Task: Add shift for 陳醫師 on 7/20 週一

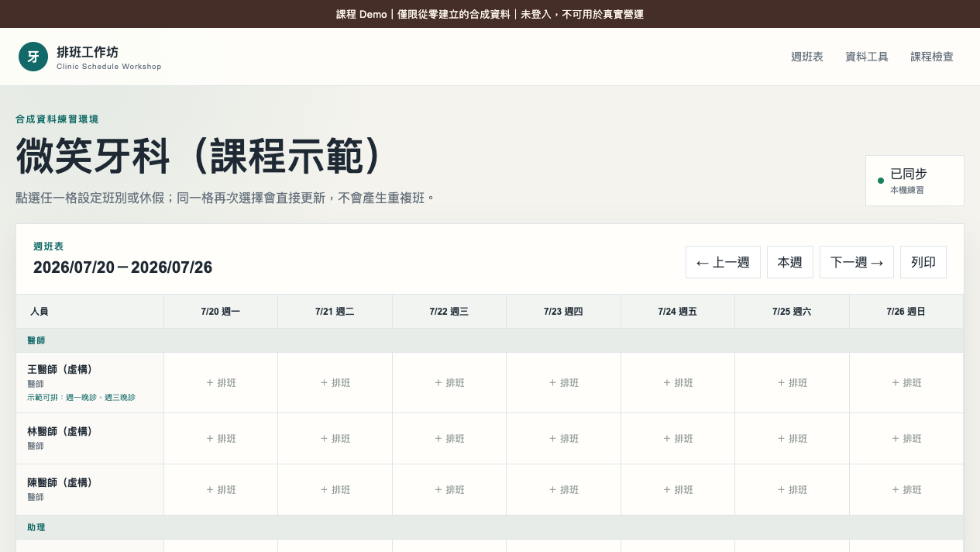Action: tap(221, 490)
